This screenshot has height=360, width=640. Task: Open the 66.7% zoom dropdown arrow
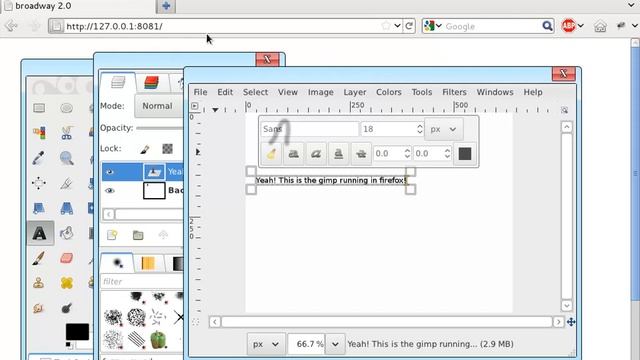(x=335, y=344)
